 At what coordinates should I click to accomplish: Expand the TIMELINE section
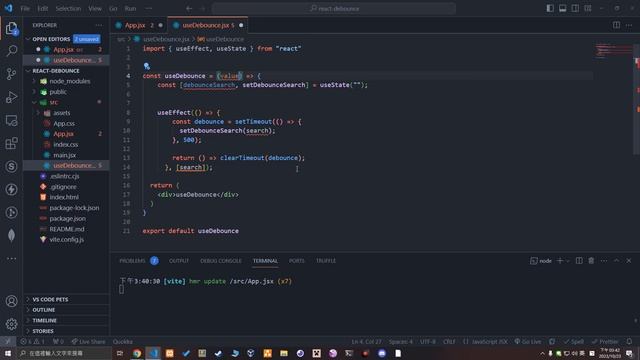click(x=44, y=320)
